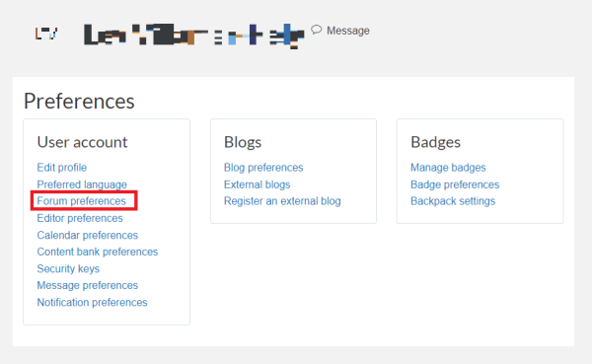Open Backpack settings
Screen dimensions: 592x364
(x=453, y=201)
